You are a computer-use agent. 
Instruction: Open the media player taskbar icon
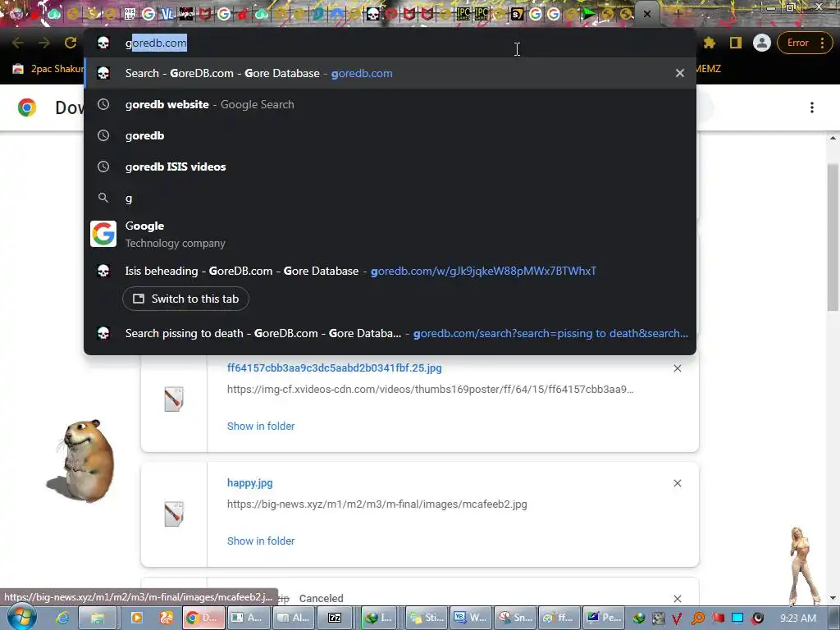click(x=136, y=618)
